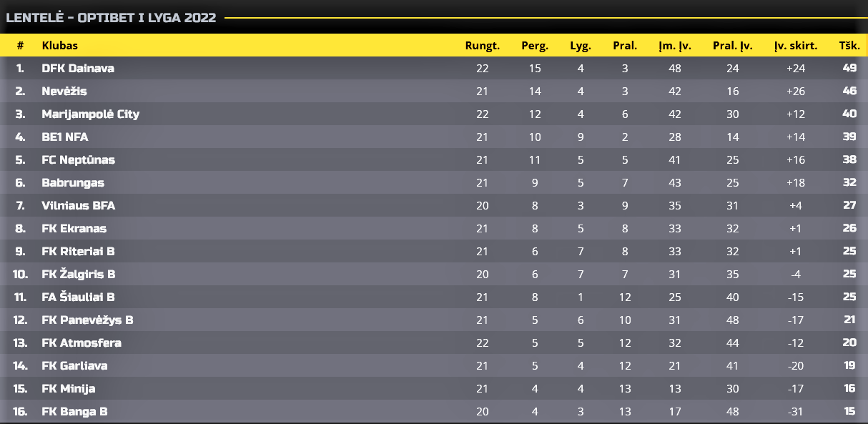Click the Įv. skirt. column header
This screenshot has width=868, height=424.
point(796,46)
